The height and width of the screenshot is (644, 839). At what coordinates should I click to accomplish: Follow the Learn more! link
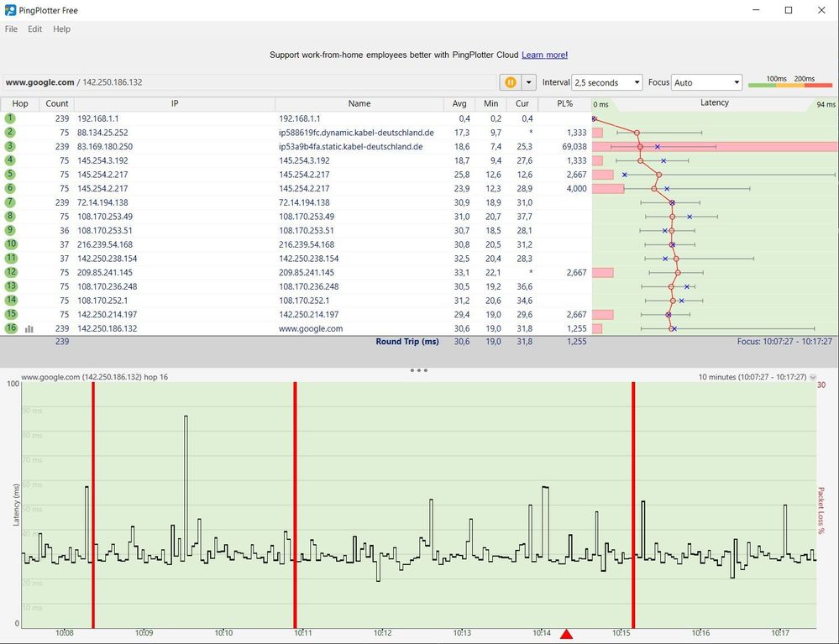(x=544, y=55)
